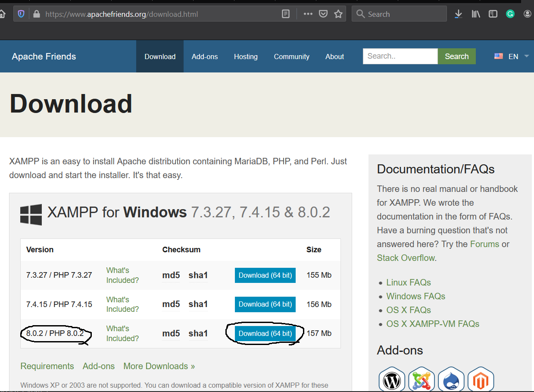Click the Apache Friends site logo
The height and width of the screenshot is (392, 534).
coord(44,56)
